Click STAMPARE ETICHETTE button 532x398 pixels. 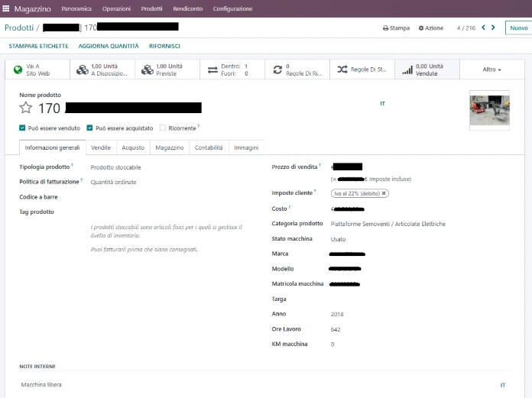pos(38,46)
